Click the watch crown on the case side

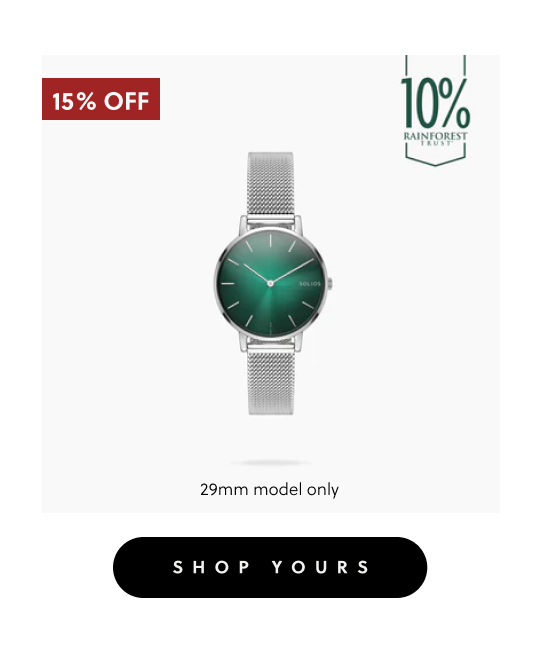(x=330, y=284)
